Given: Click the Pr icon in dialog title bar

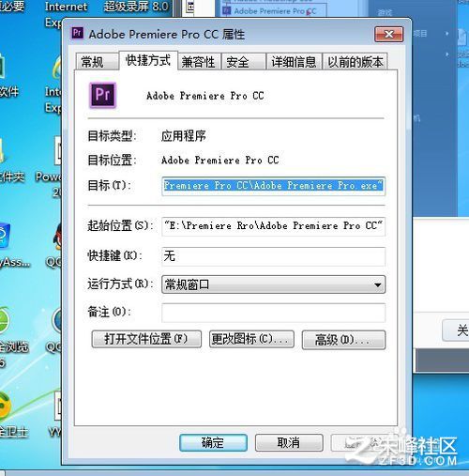Looking at the screenshot, I should (78, 33).
